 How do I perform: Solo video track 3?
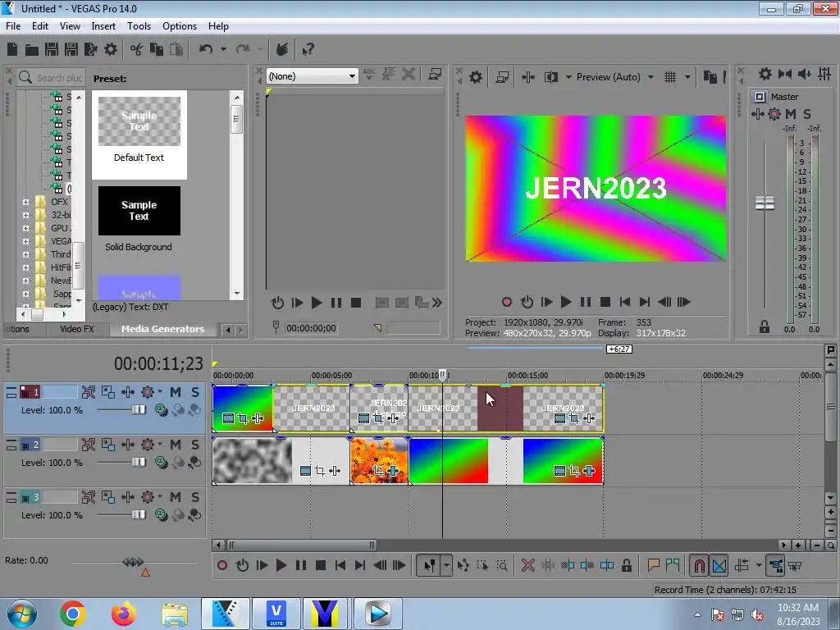(195, 497)
